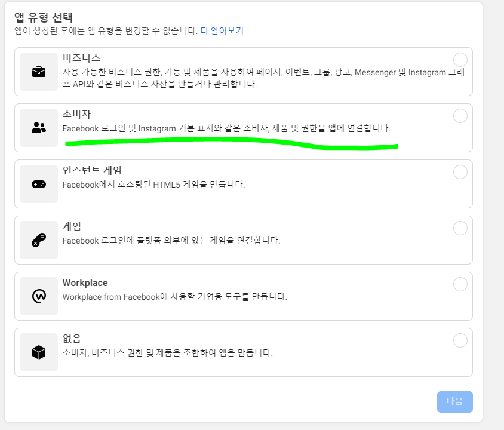The height and width of the screenshot is (430, 504).
Task: Click the 게임 title text
Action: (72, 226)
